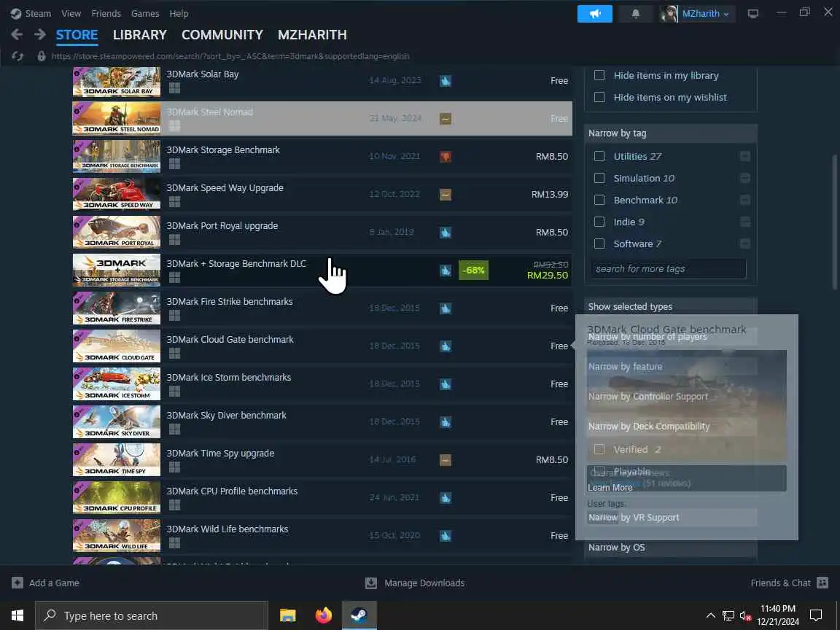Expand the Narrow by feature section
The image size is (840, 630).
click(671, 367)
